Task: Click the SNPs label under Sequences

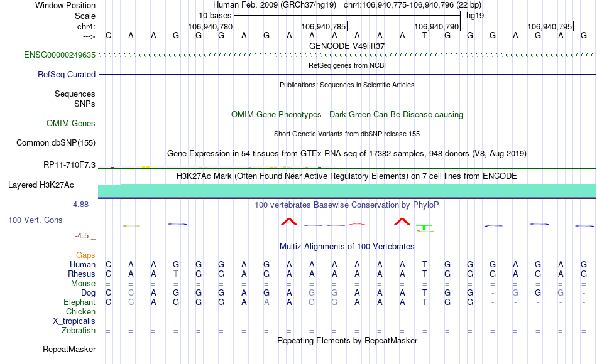Action: 85,104
